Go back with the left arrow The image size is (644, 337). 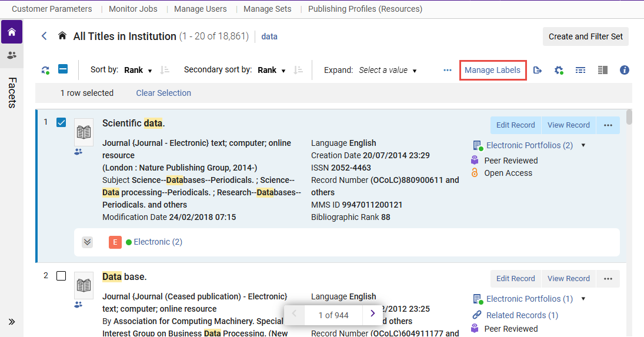tap(44, 36)
